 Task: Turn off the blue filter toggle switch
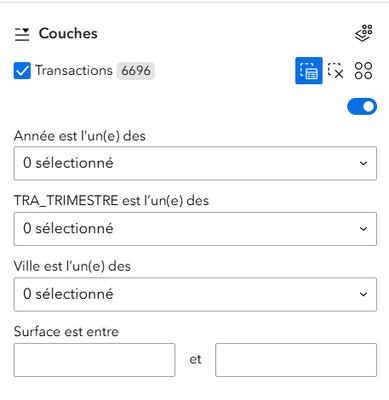pos(362,106)
